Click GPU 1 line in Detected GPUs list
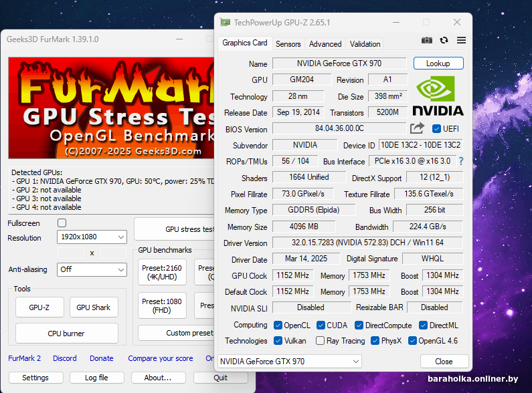This screenshot has height=393, width=532. 113,181
